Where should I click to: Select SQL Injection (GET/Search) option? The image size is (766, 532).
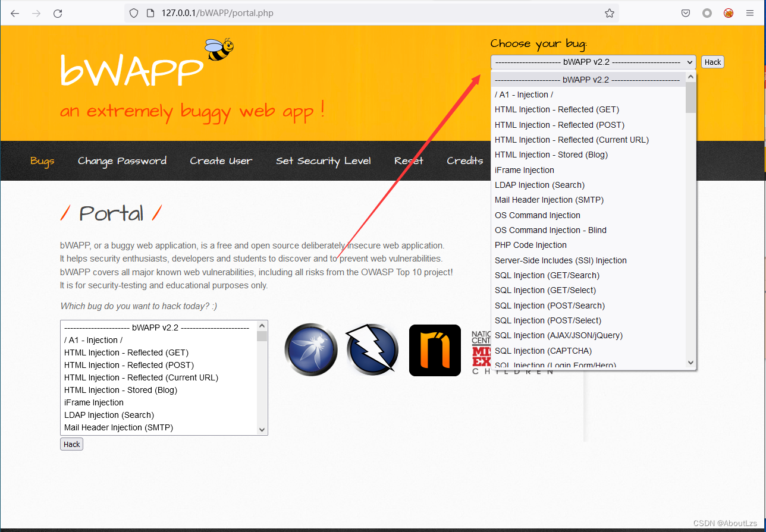(x=588, y=275)
